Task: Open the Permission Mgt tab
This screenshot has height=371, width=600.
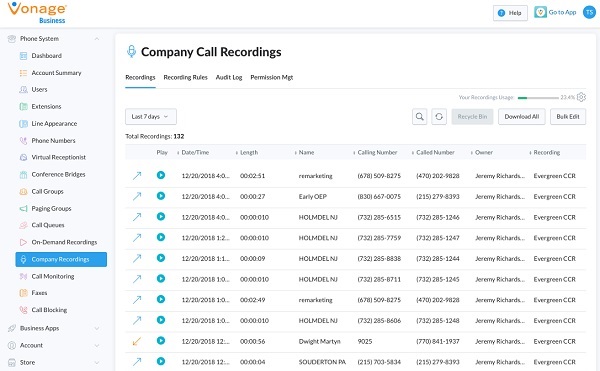Action: tap(272, 77)
